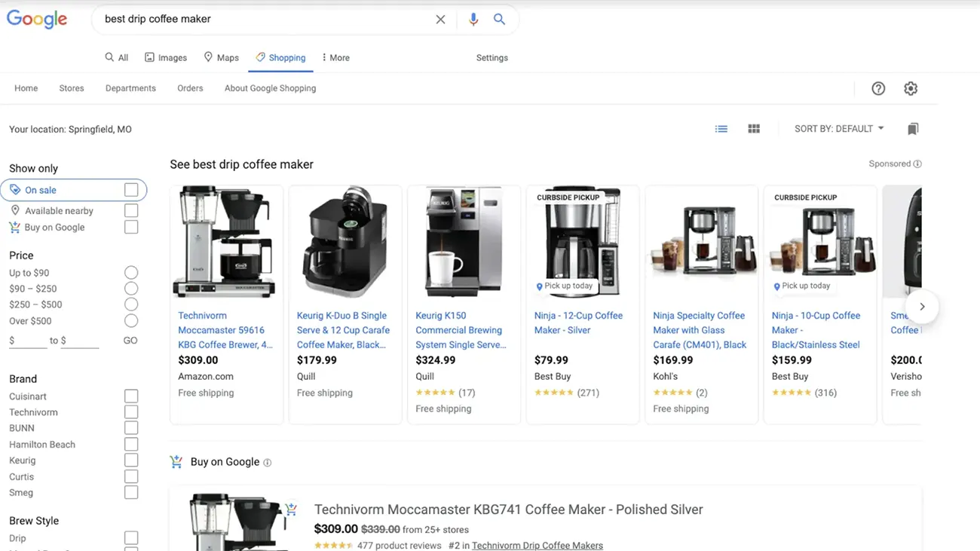The height and width of the screenshot is (551, 980).
Task: Open the help question mark icon
Action: tap(878, 88)
